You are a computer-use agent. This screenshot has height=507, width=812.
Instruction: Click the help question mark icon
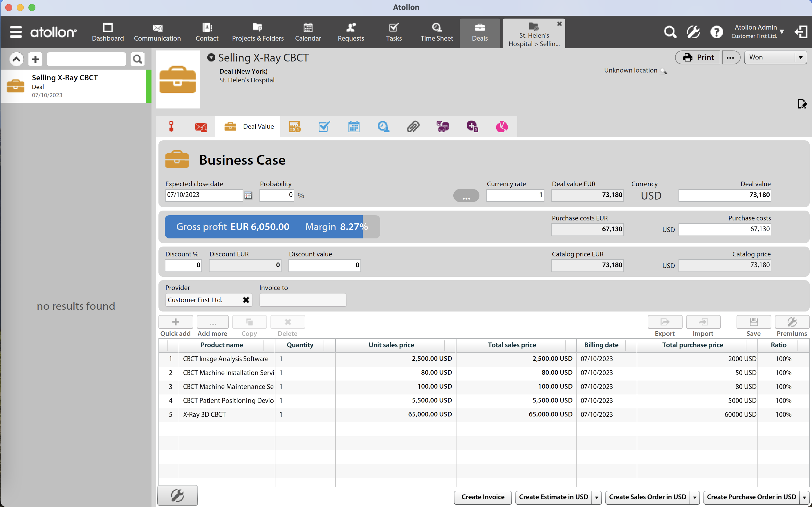[x=717, y=32]
